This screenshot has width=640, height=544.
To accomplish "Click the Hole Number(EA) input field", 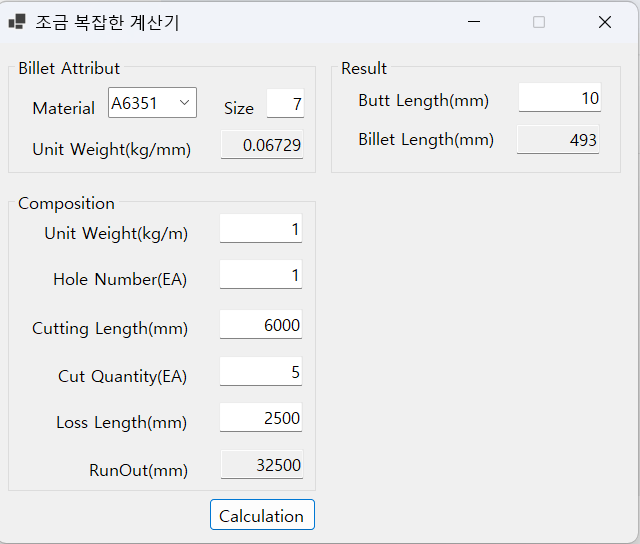I will pos(261,275).
